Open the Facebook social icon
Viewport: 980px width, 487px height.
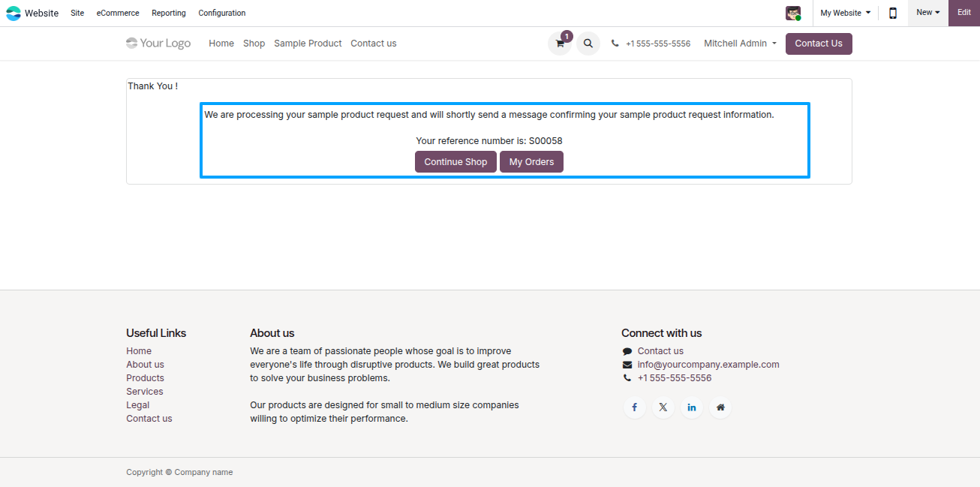point(634,407)
